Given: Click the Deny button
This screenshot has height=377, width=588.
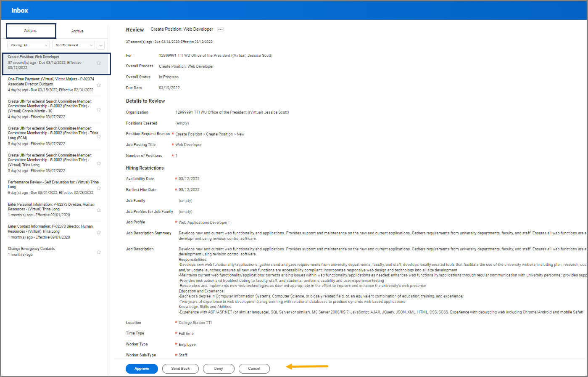Looking at the screenshot, I should pos(219,369).
